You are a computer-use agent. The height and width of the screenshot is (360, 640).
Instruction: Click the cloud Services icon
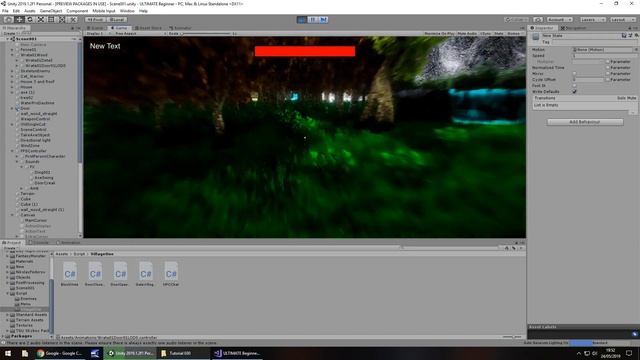coord(538,20)
